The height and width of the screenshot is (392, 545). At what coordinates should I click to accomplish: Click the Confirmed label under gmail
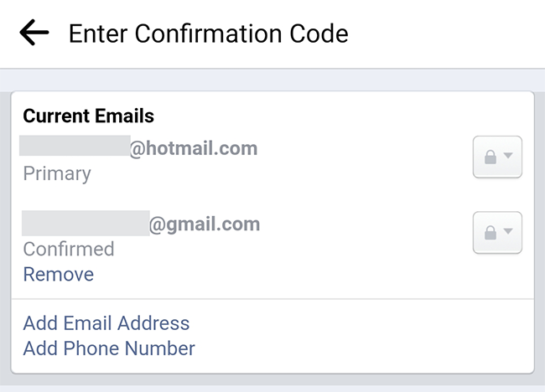69,249
